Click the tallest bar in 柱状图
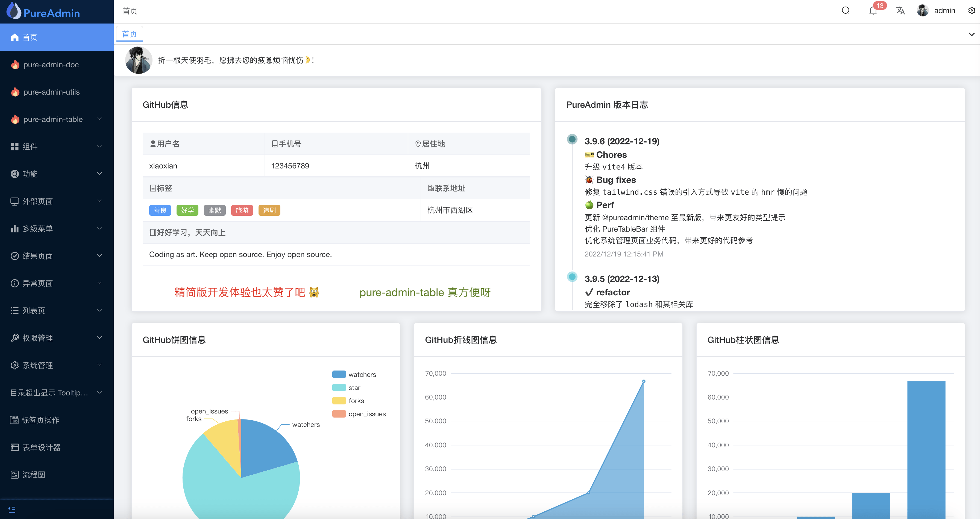This screenshot has width=980, height=519. point(926,450)
